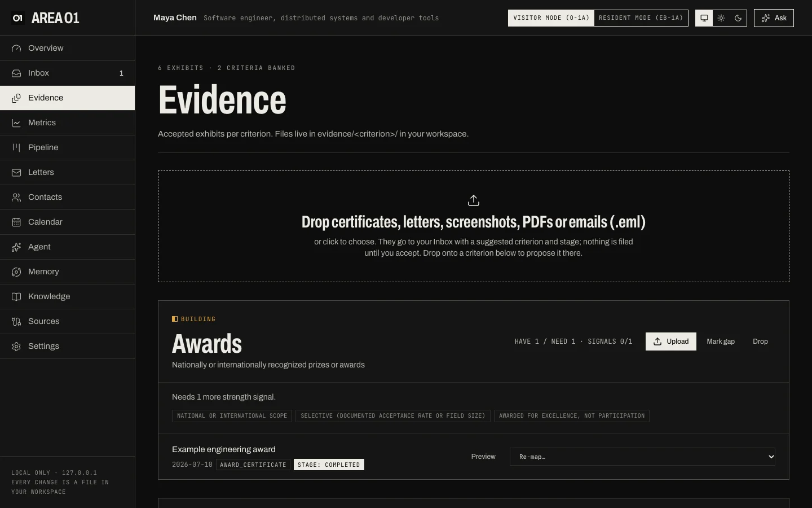Select Visitor Mode (O-1A)
The height and width of the screenshot is (508, 812).
pyautogui.click(x=551, y=18)
